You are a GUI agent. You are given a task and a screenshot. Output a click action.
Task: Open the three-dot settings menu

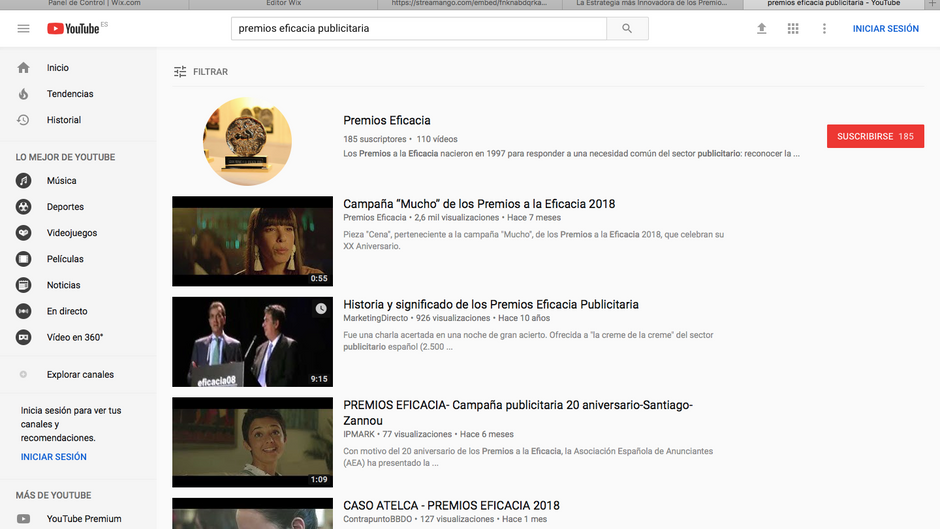pyautogui.click(x=824, y=28)
